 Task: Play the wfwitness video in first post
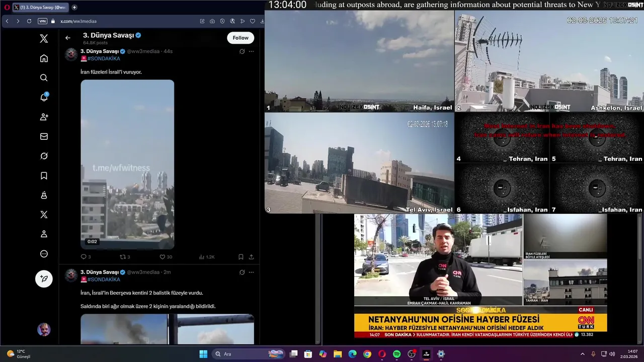point(127,164)
